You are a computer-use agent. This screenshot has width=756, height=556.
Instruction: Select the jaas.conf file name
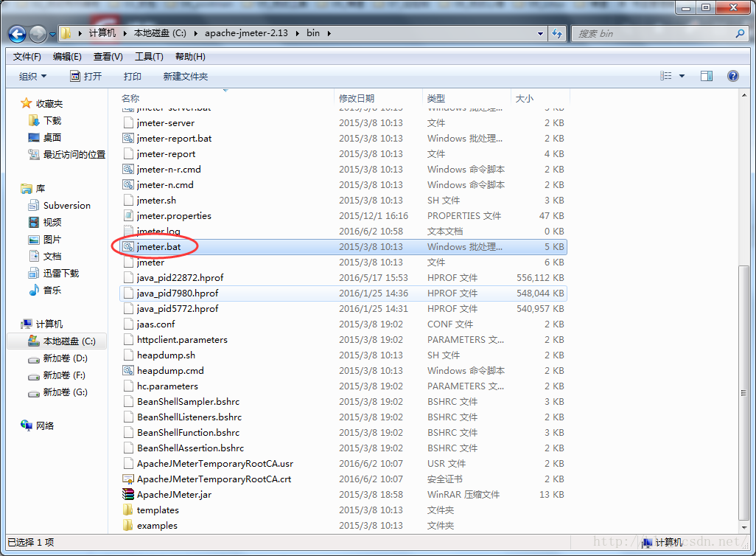pyautogui.click(x=155, y=324)
